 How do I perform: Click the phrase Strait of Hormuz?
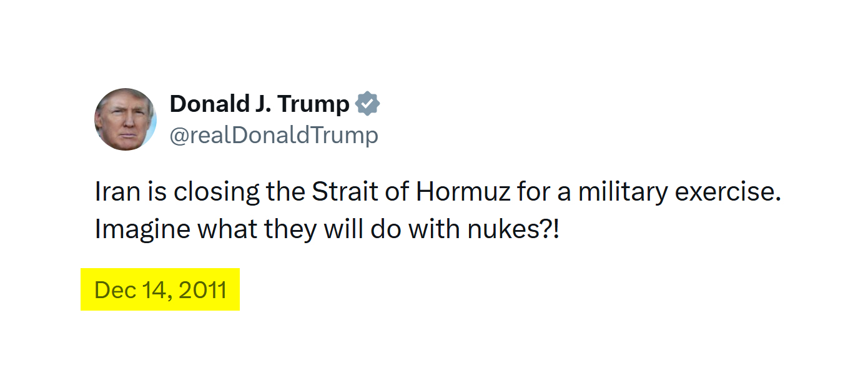click(411, 192)
